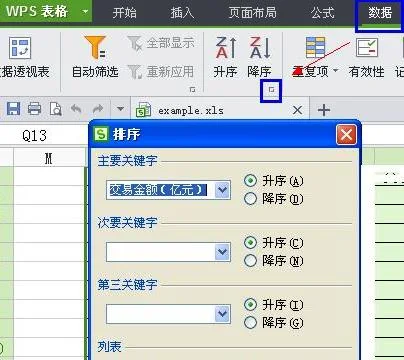
Task: Print using the printer icon
Action: point(34,109)
